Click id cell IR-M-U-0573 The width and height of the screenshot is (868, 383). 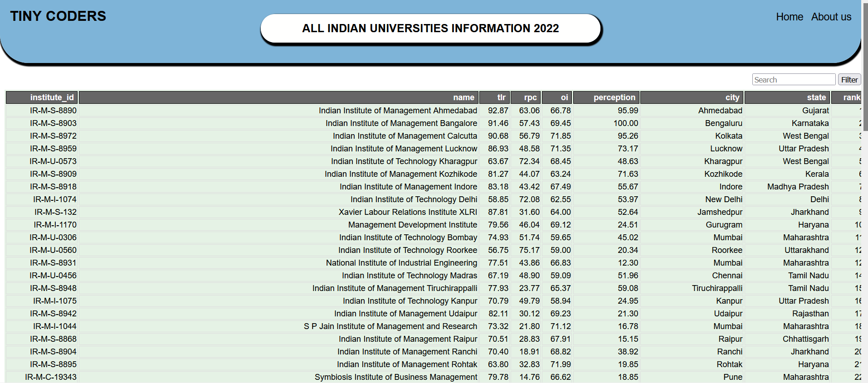click(42, 161)
